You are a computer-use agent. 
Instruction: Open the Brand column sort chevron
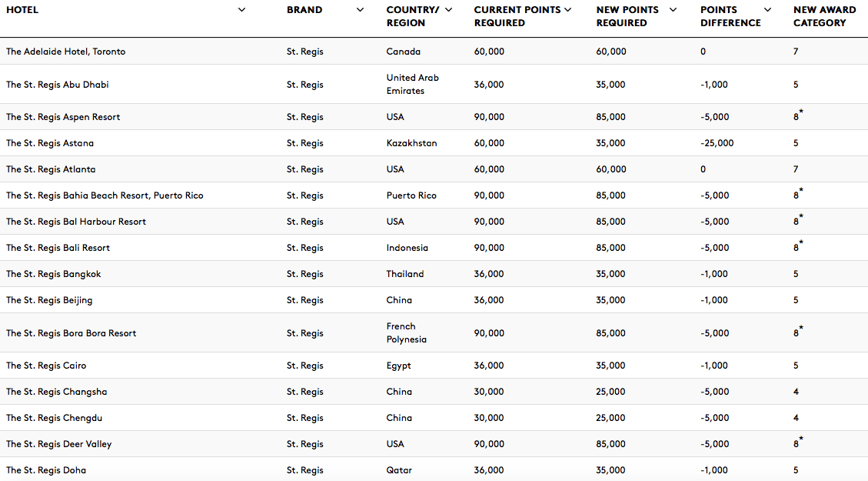point(360,10)
